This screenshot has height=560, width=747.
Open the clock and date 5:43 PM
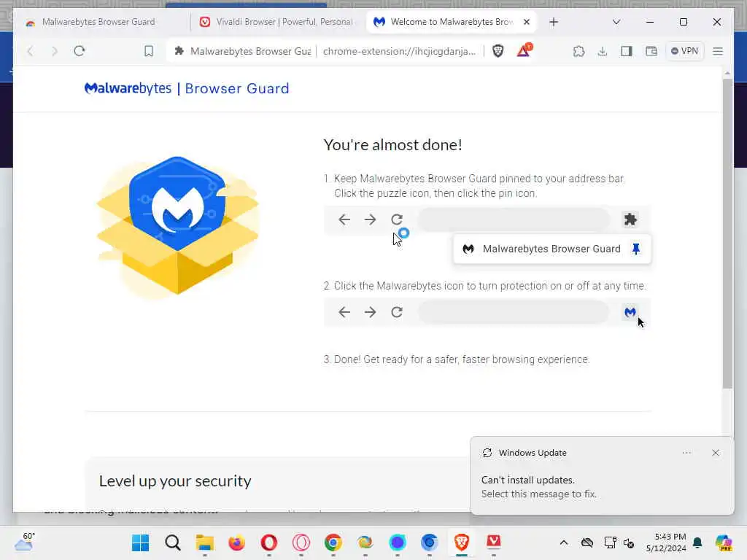coord(666,542)
